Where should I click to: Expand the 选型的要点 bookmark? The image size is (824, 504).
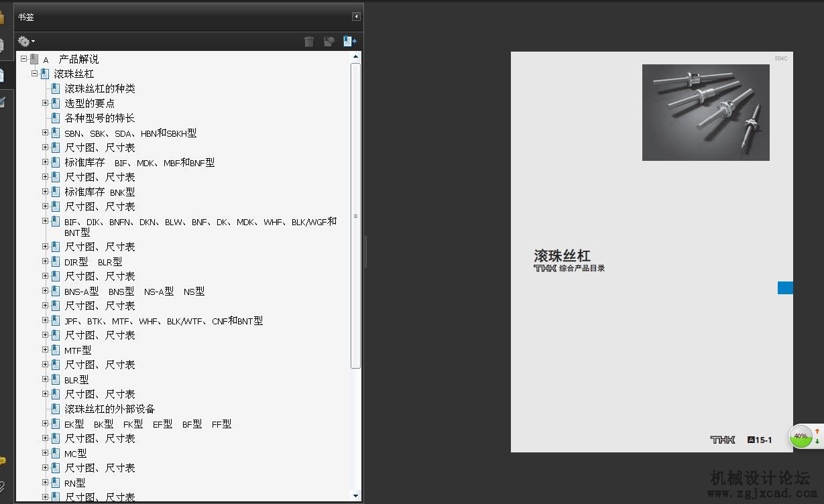click(x=46, y=103)
